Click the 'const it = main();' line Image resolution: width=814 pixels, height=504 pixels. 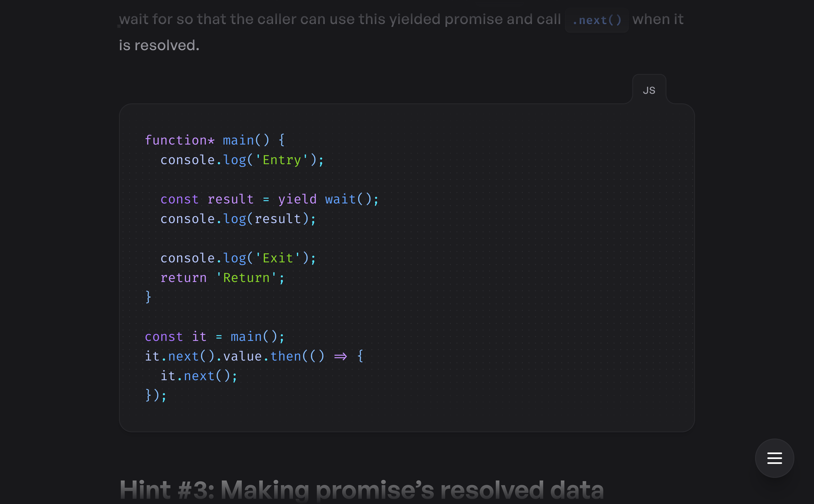point(215,336)
